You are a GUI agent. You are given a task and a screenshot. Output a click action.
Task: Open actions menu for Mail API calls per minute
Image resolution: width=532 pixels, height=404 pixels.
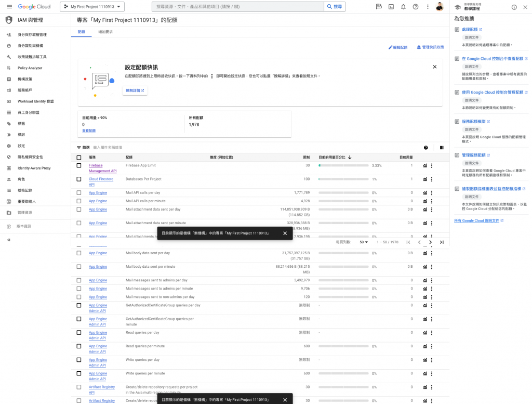point(432,201)
